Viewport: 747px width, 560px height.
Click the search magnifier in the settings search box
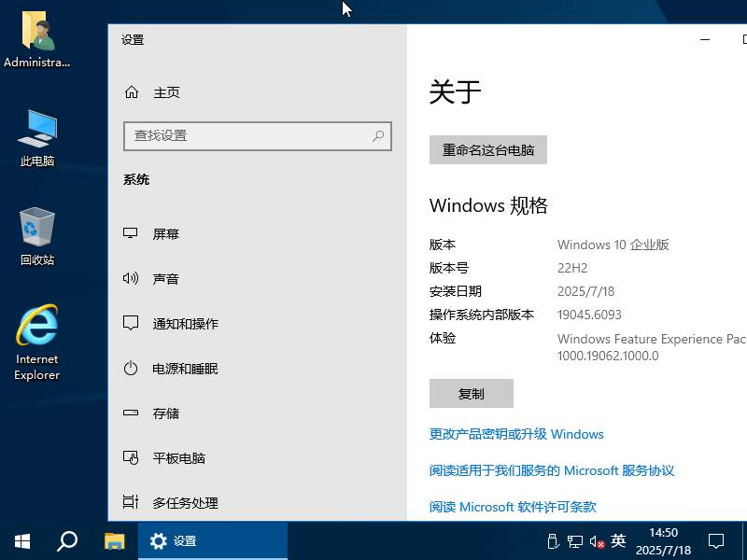click(x=378, y=135)
